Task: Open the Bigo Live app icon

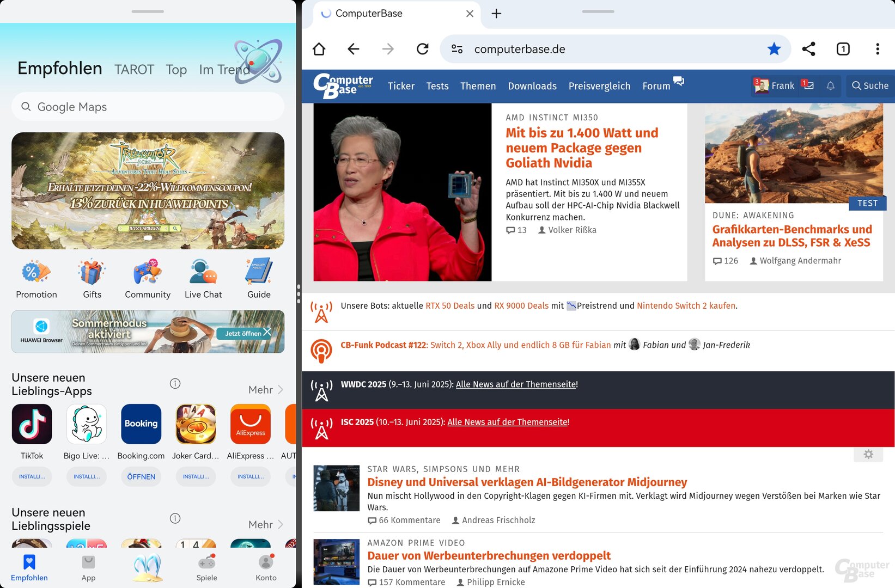Action: 87,424
